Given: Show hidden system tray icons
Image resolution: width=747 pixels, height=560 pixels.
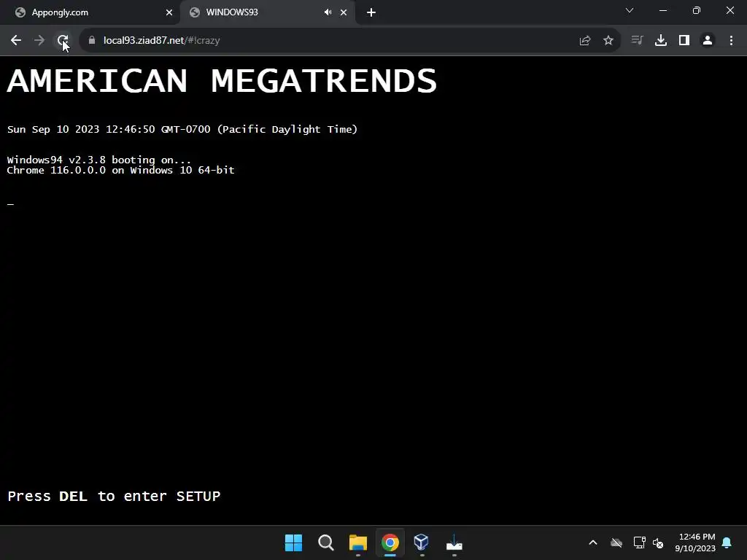Looking at the screenshot, I should tap(593, 542).
